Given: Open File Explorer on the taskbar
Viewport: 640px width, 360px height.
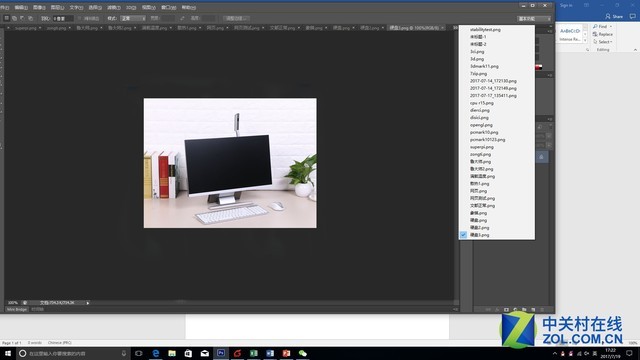Looking at the screenshot, I should [172, 353].
